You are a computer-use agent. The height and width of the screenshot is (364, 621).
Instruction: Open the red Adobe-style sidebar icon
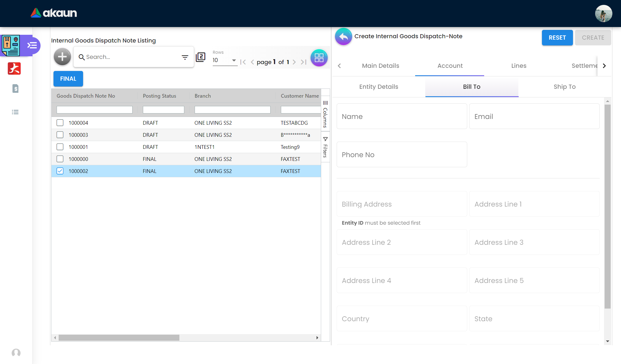tap(14, 69)
